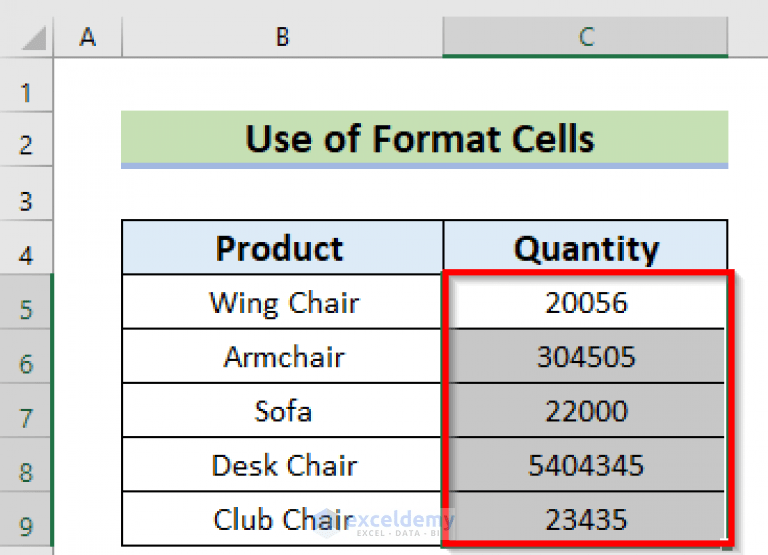
Task: Click empty cell A5 beside Wing Chair
Action: (x=88, y=302)
